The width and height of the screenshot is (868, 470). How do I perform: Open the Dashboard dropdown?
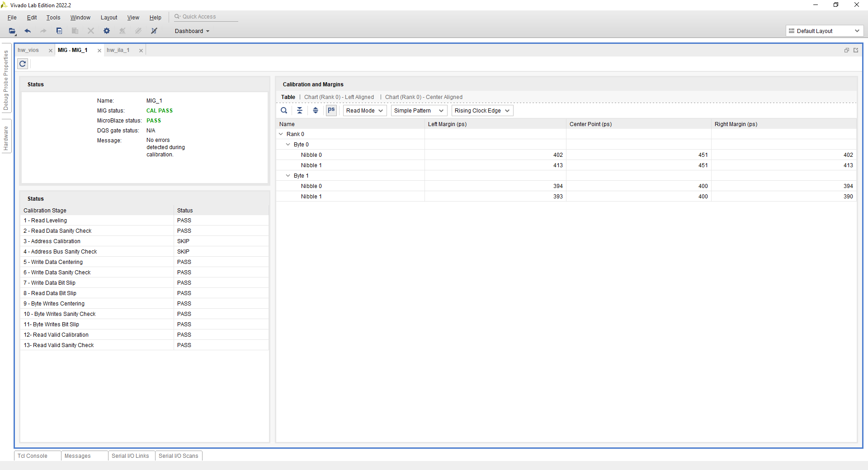[192, 31]
